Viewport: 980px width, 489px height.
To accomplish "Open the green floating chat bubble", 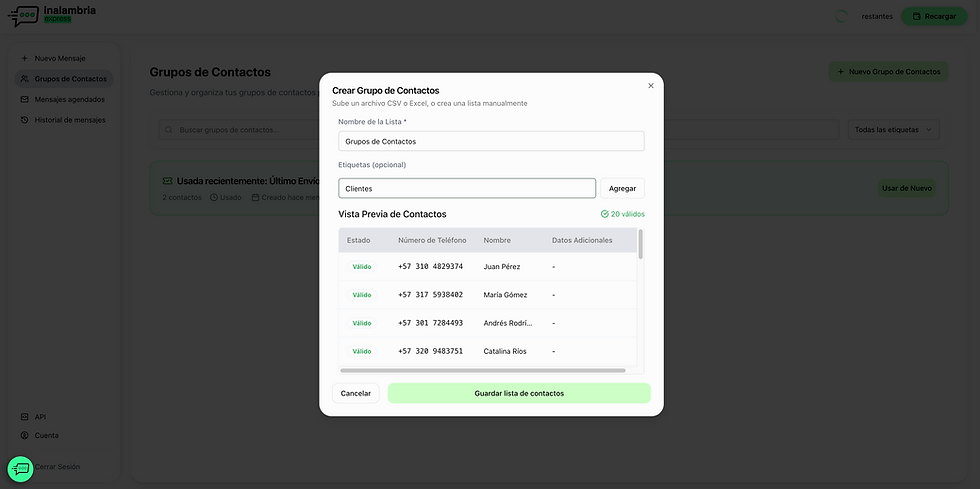I will 21,469.
